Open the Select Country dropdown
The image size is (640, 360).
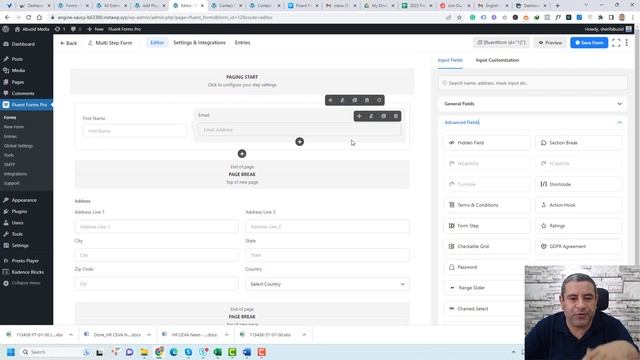pos(327,284)
